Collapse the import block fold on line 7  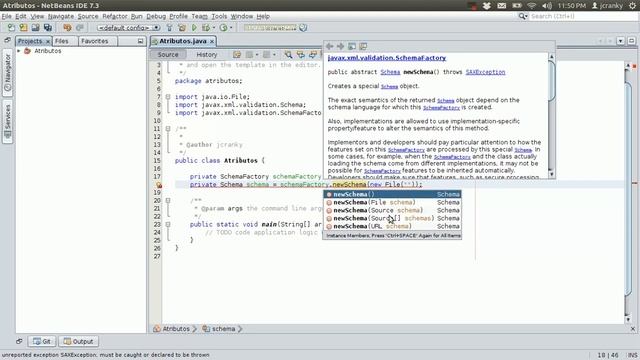[x=168, y=97]
